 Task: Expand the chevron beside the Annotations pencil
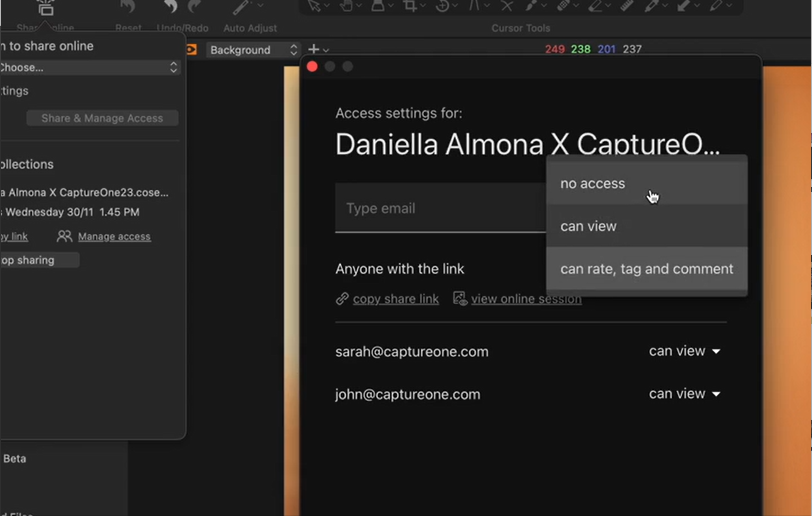pos(729,6)
